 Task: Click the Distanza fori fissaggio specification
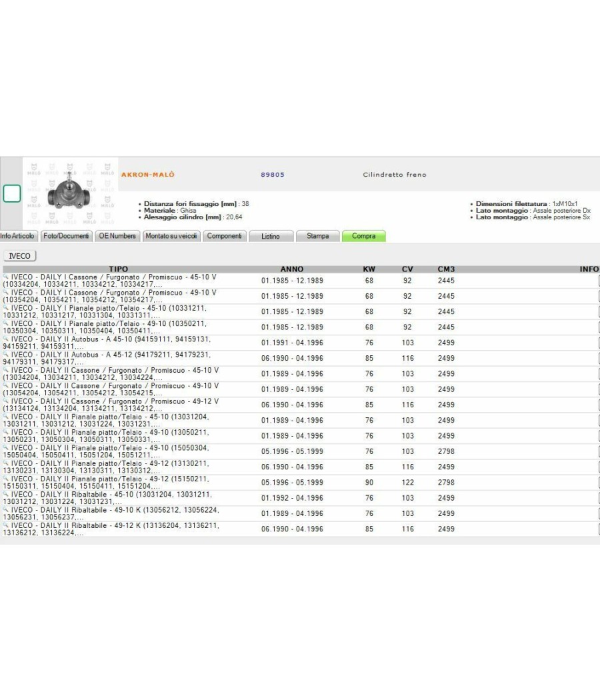tap(197, 203)
